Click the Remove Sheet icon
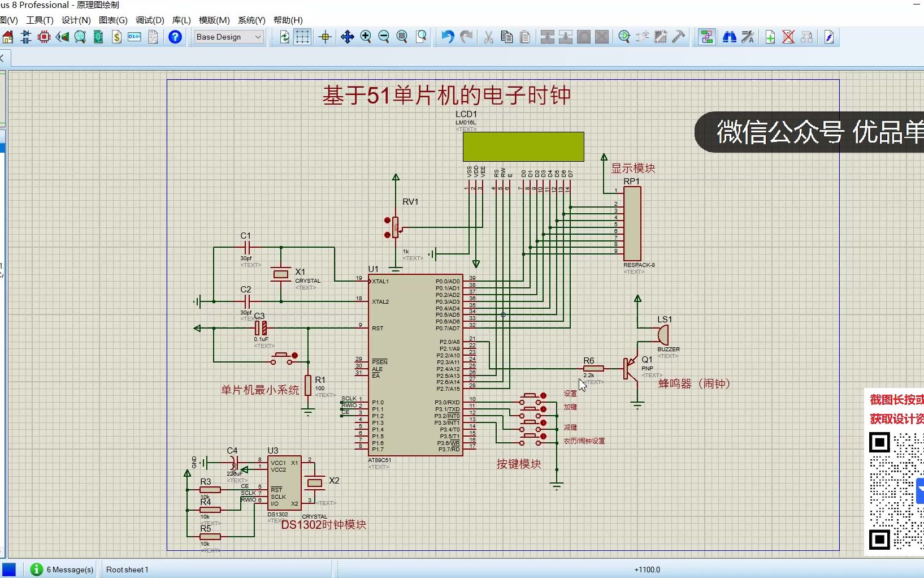924x578 pixels. 788,37
